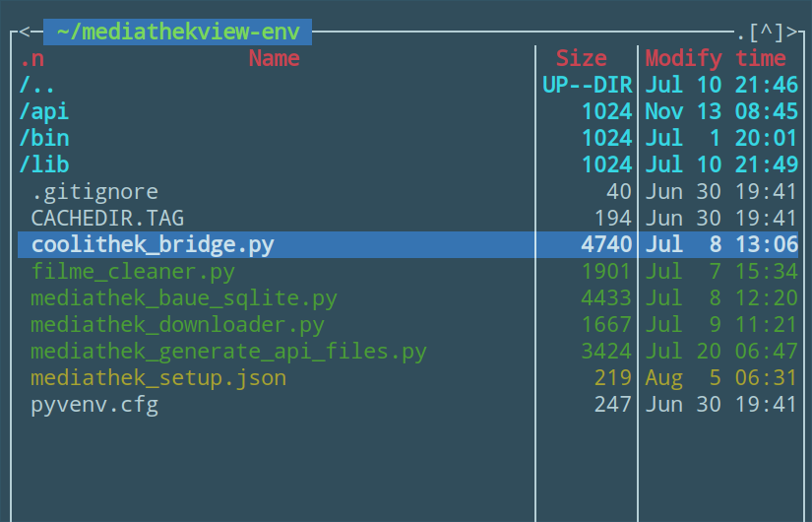Screen dimensions: 812x522
Task: Sort files by Size column header
Action: pyautogui.click(x=581, y=58)
